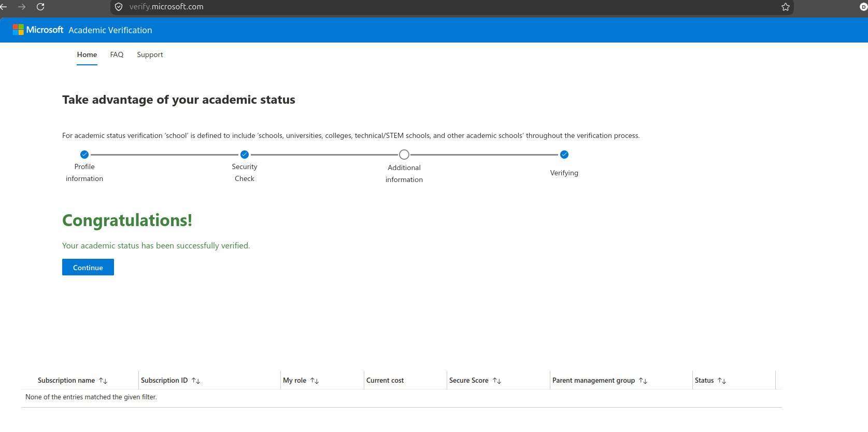Open the Support tab
The width and height of the screenshot is (868, 432).
pyautogui.click(x=150, y=54)
